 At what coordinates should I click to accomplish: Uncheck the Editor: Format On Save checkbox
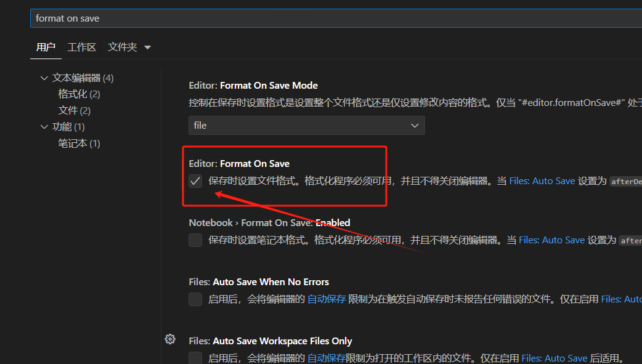tap(195, 181)
